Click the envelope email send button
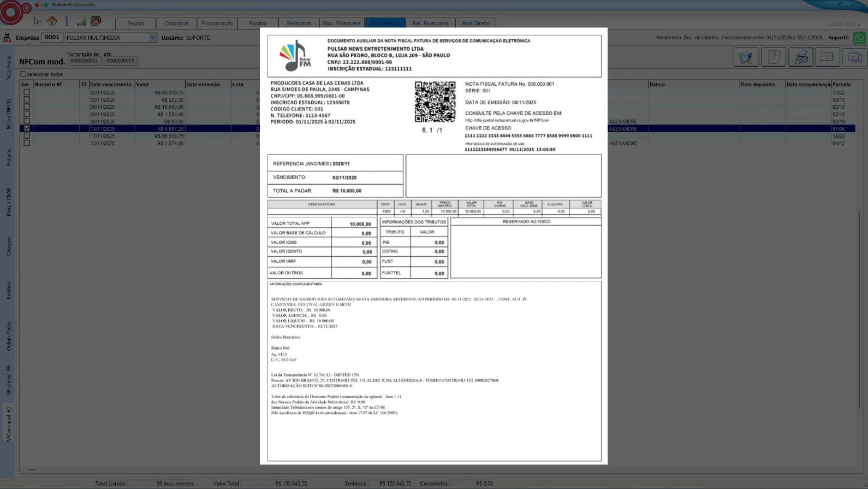868x489 pixels. click(854, 57)
